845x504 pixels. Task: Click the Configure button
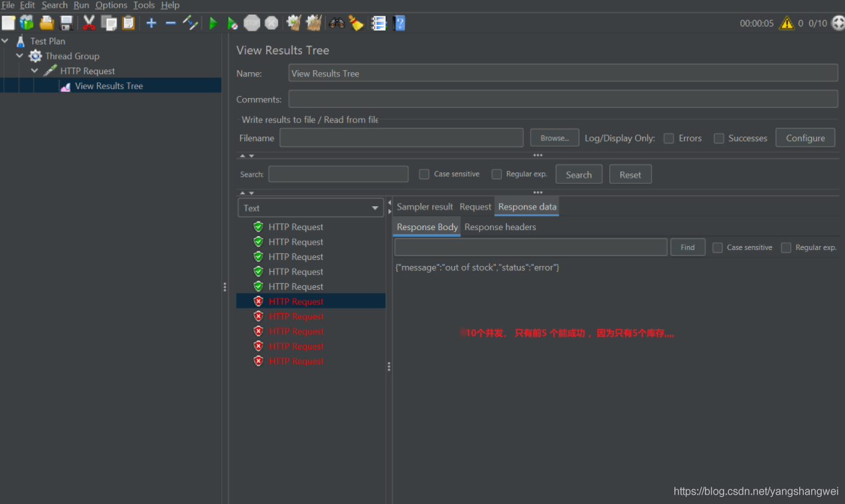(x=805, y=138)
